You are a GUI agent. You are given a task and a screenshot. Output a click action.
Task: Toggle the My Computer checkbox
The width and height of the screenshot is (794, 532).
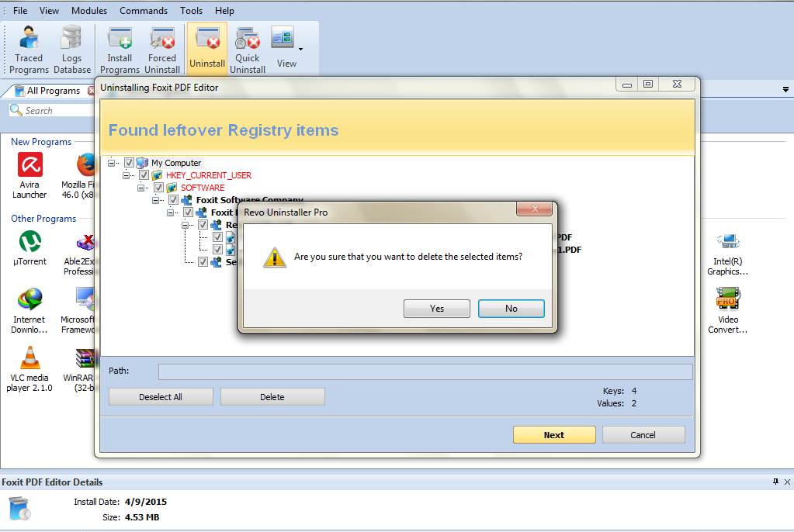point(129,163)
